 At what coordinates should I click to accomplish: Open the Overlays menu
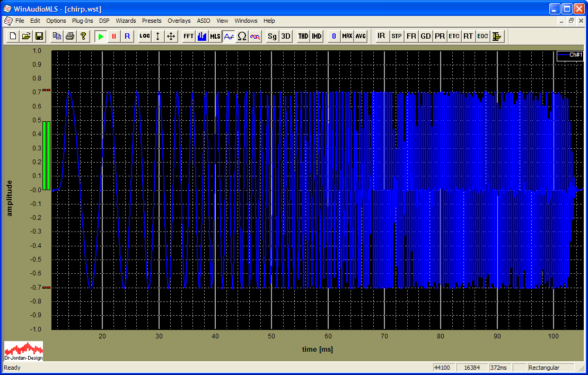pos(179,21)
